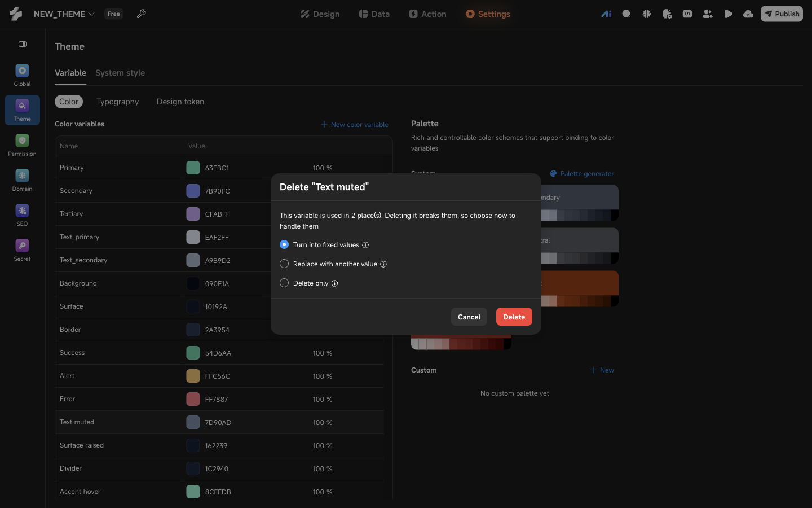
Task: Click info icon next to Replace with another value
Action: click(383, 264)
